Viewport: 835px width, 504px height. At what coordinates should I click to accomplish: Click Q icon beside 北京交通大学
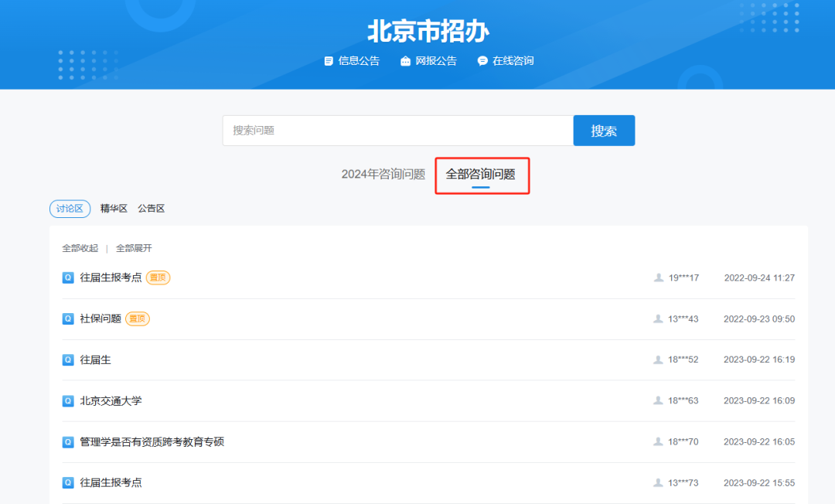[68, 400]
